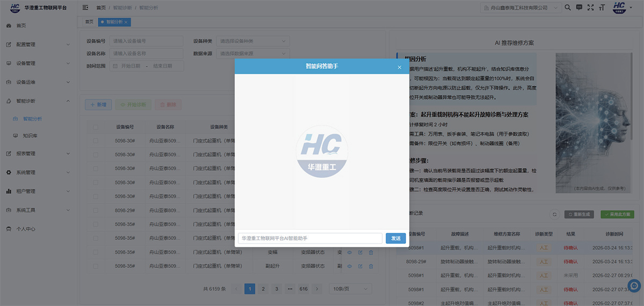Open the 系统管理 sidebar menu
This screenshot has height=306, width=644.
(x=38, y=172)
